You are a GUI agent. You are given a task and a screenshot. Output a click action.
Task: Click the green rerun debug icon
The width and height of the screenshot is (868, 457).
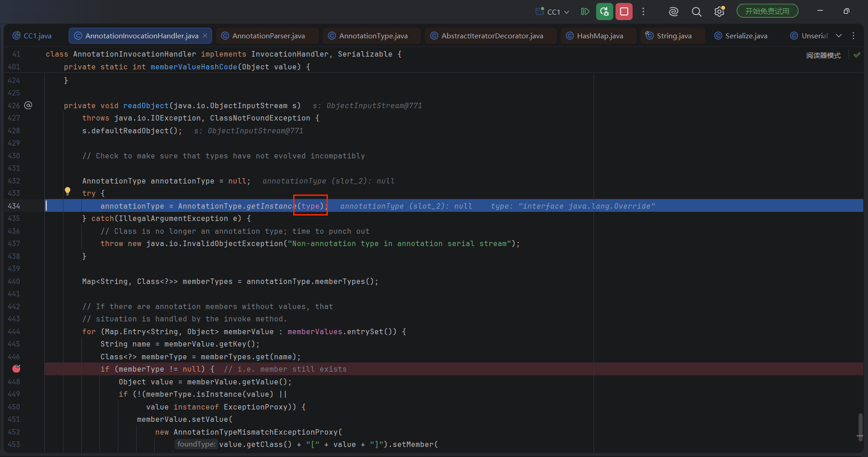coord(605,11)
